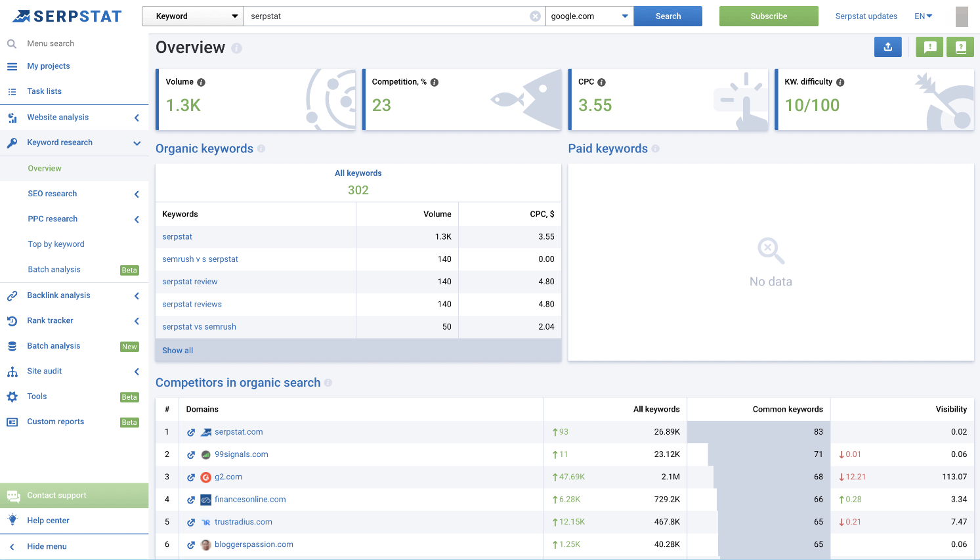Click info icon beside Competitors in organic search
This screenshot has height=560, width=980.
(328, 383)
